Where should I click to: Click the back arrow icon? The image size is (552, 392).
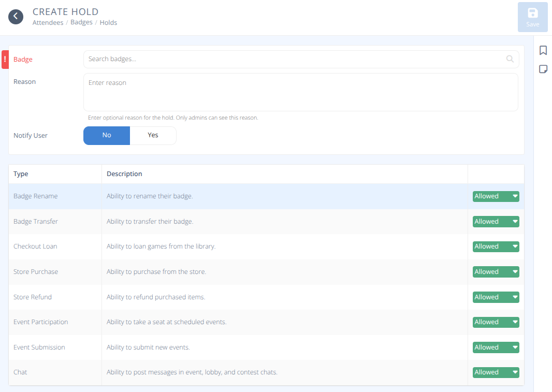coord(16,17)
